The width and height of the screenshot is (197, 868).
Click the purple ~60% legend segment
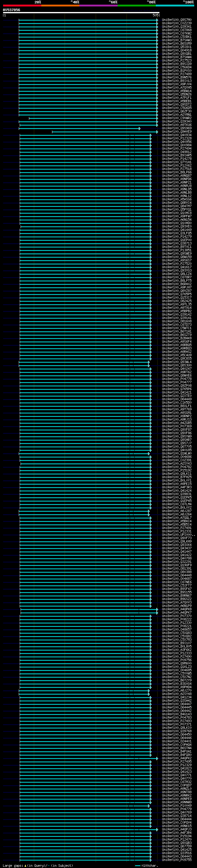[x=98, y=6]
